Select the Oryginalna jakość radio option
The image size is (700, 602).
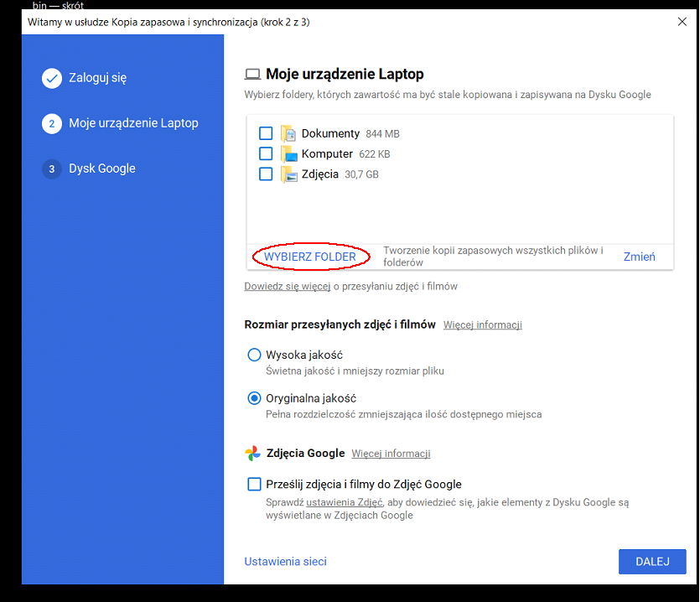254,398
